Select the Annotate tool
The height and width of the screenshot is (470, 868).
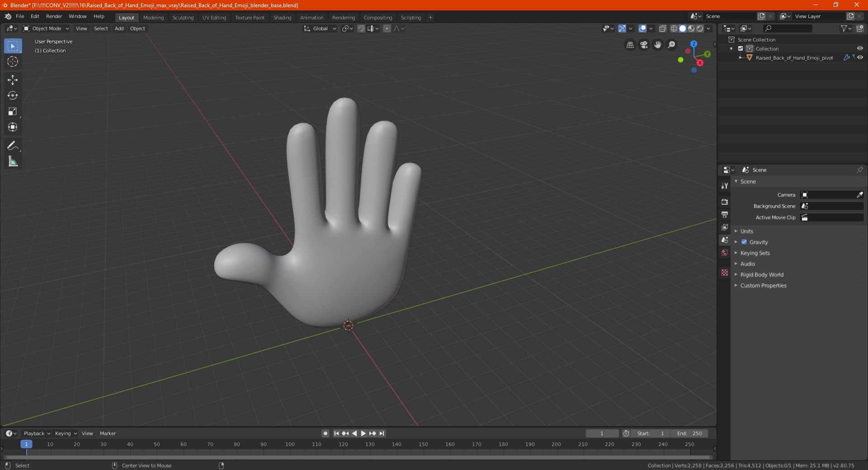(13, 146)
